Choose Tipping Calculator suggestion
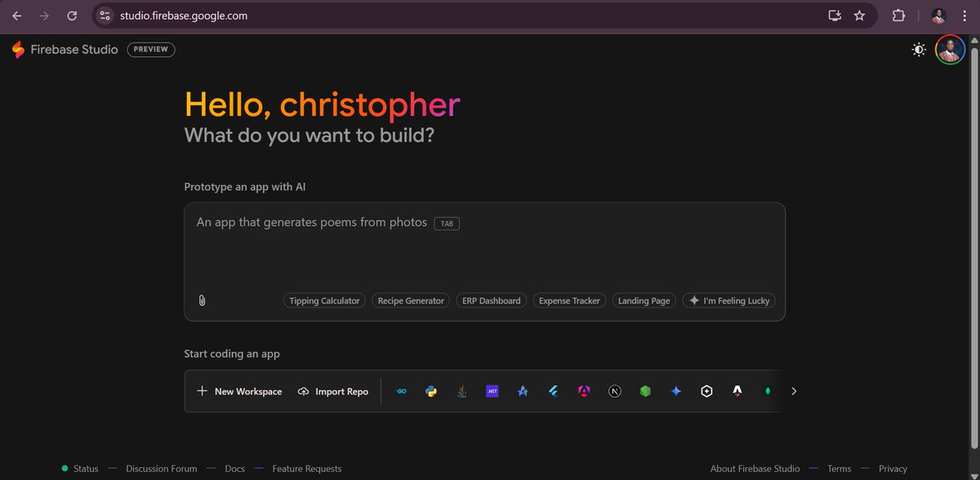This screenshot has width=980, height=480. (324, 300)
